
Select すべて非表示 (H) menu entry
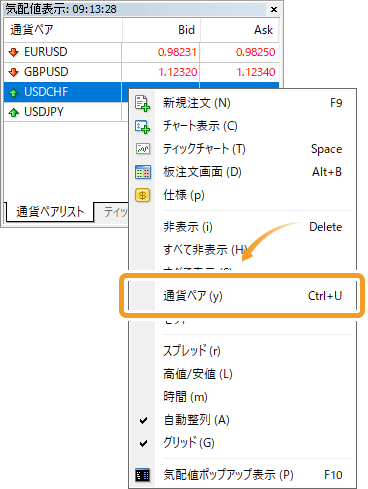[x=242, y=250]
